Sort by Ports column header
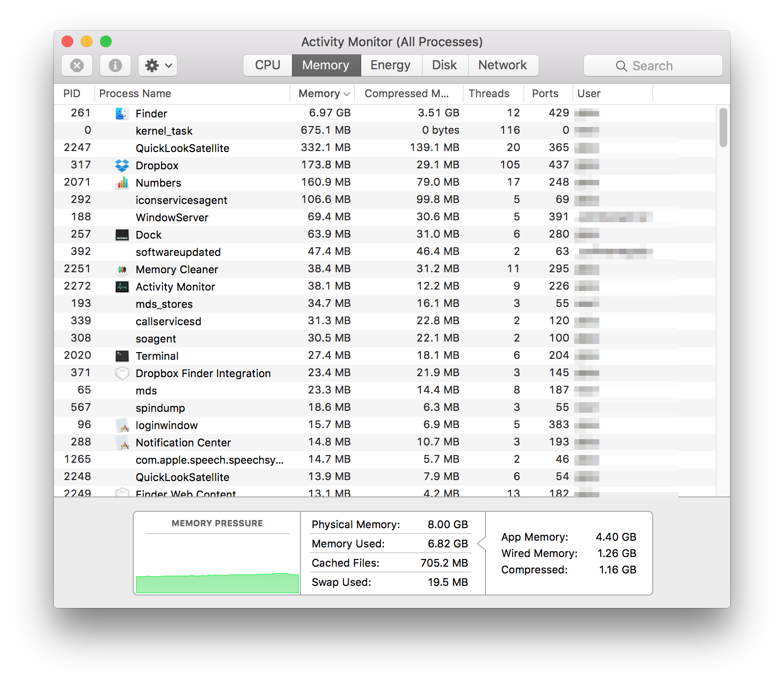784x685 pixels. [x=547, y=93]
